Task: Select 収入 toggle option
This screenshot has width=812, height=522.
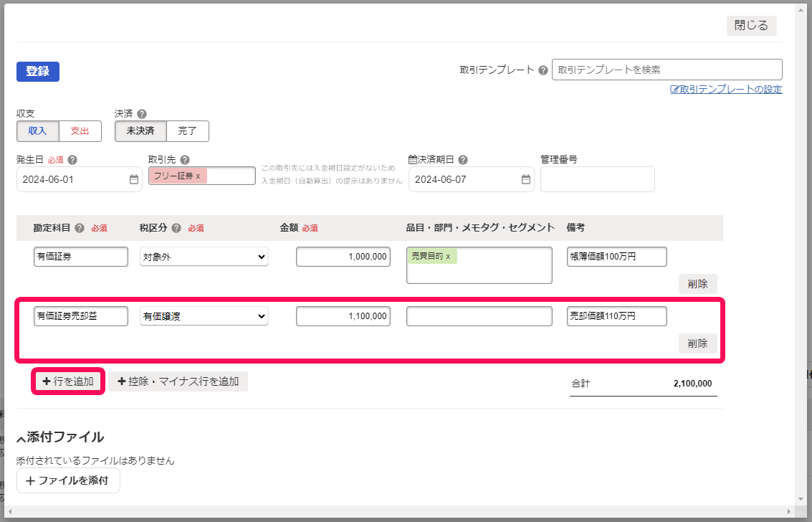Action: pos(38,131)
